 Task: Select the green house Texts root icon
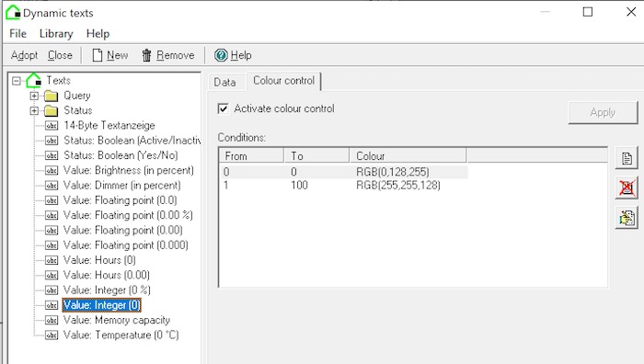pos(34,80)
